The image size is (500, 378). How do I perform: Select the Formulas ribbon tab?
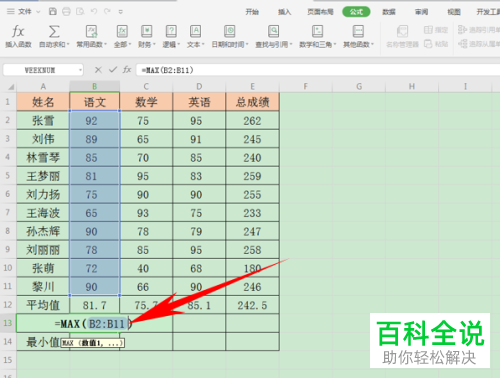coord(356,12)
